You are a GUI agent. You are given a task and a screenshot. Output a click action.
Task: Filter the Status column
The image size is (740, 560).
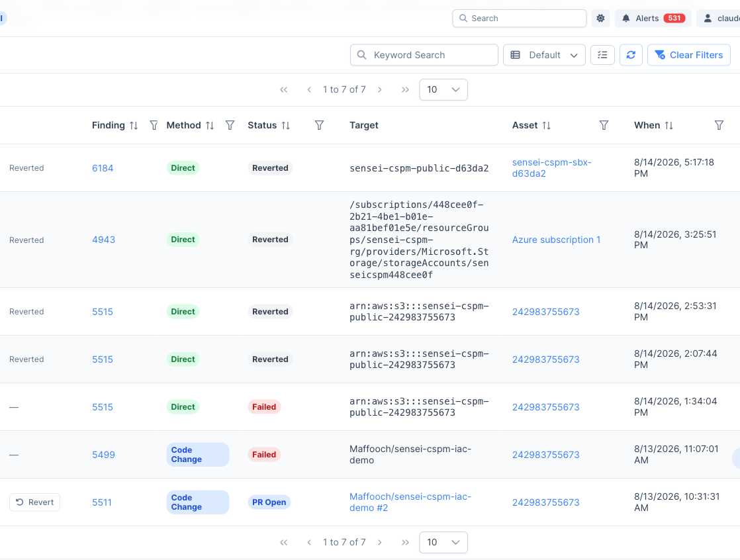pos(320,125)
